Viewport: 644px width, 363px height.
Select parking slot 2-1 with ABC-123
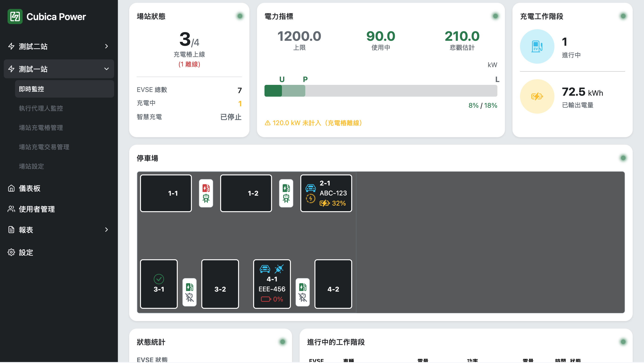[x=326, y=193]
